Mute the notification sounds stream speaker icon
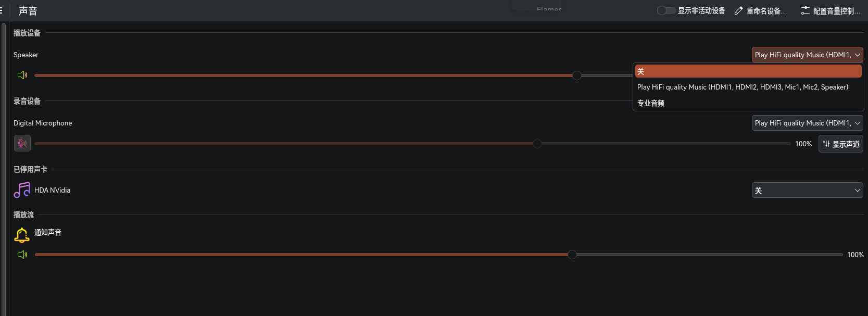The width and height of the screenshot is (868, 316). point(22,255)
